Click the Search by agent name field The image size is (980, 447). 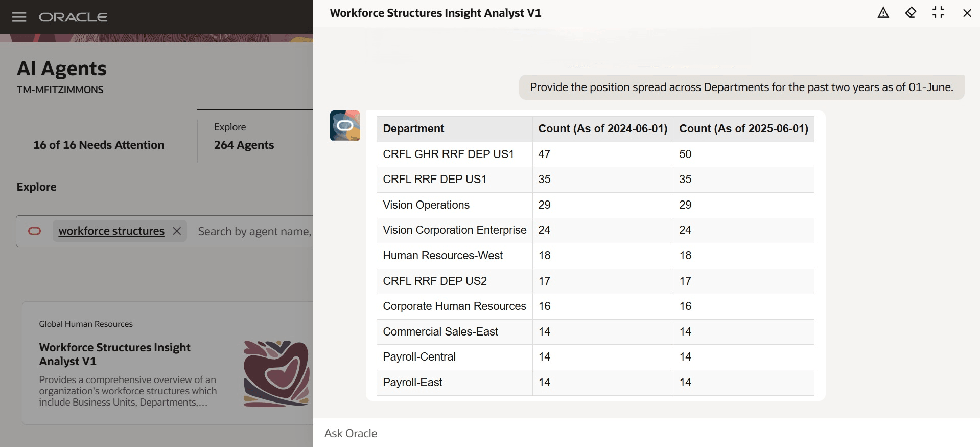254,232
